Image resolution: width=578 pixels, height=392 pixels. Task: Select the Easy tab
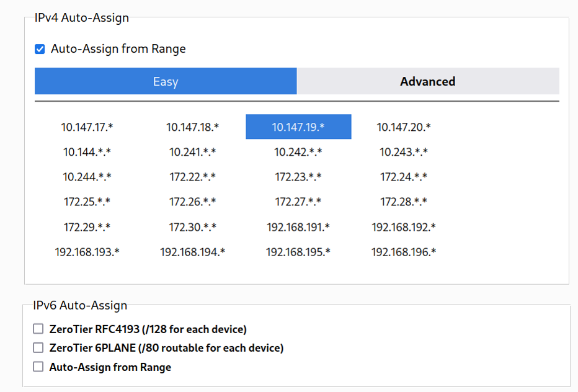[x=166, y=81]
